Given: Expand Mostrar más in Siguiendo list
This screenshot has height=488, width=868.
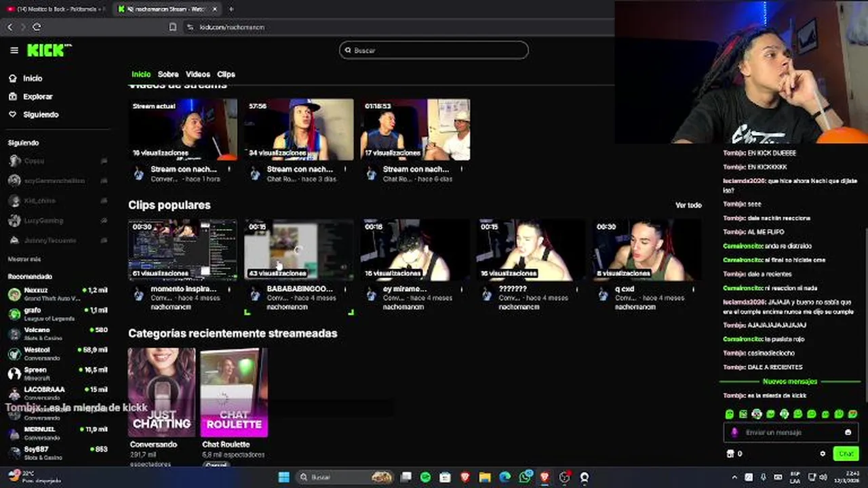Looking at the screenshot, I should tap(24, 260).
